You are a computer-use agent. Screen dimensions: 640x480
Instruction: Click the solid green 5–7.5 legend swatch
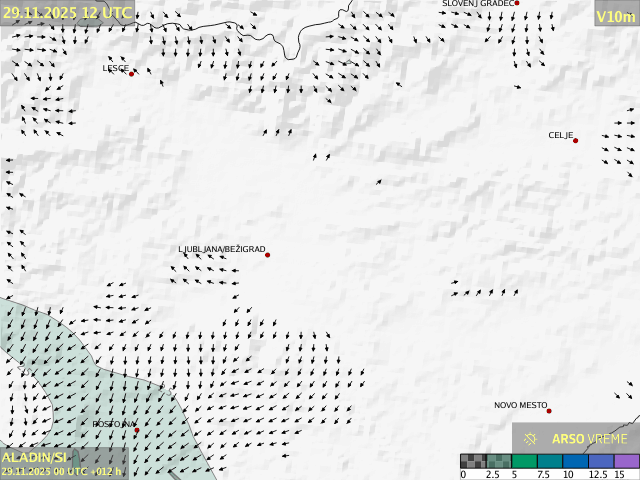pyautogui.click(x=524, y=461)
